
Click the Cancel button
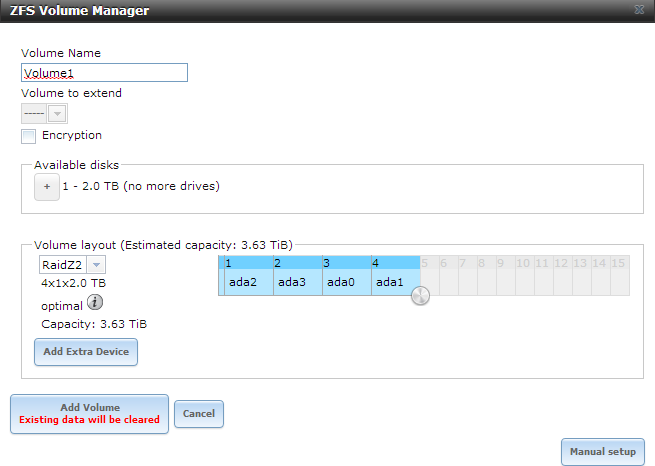click(199, 414)
